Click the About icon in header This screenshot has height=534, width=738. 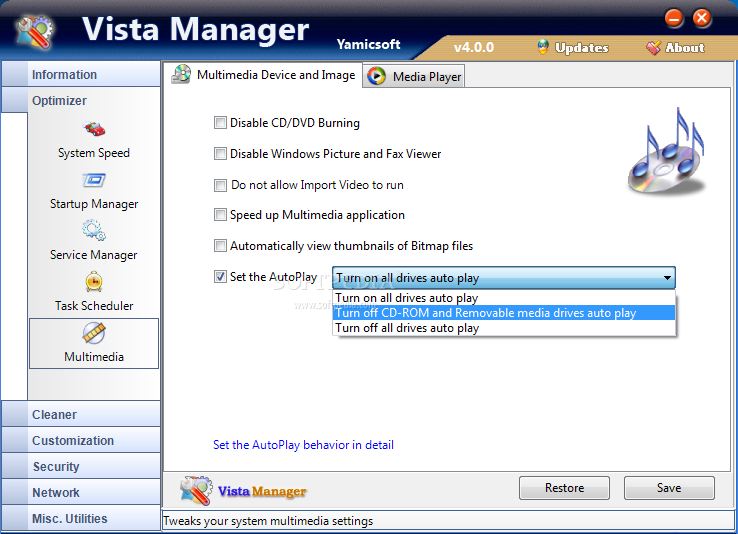653,48
